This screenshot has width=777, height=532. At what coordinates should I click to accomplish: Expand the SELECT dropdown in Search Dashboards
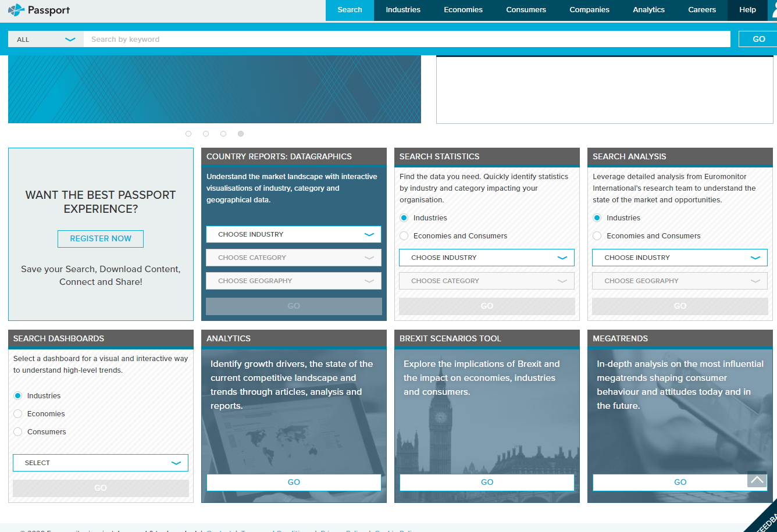[101, 463]
